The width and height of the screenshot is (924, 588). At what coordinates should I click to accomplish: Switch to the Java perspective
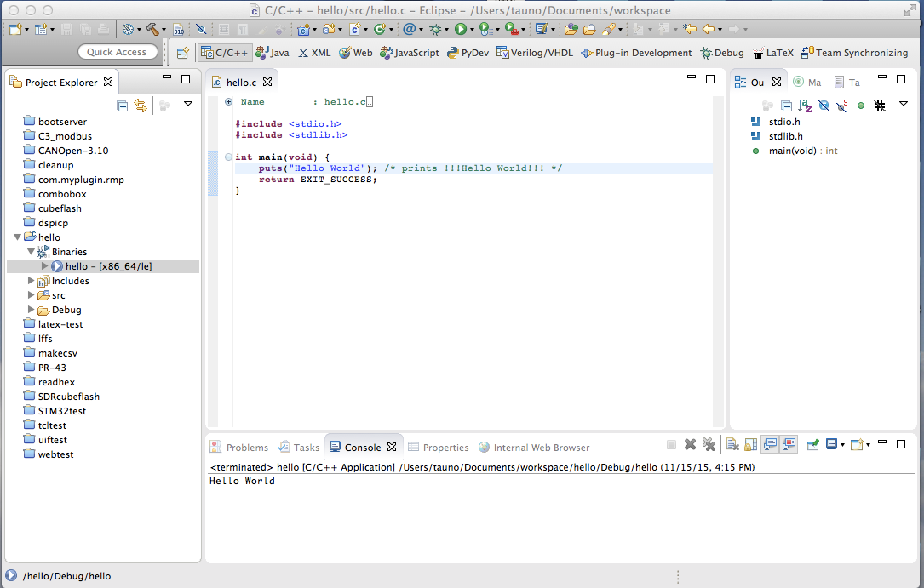click(x=273, y=53)
